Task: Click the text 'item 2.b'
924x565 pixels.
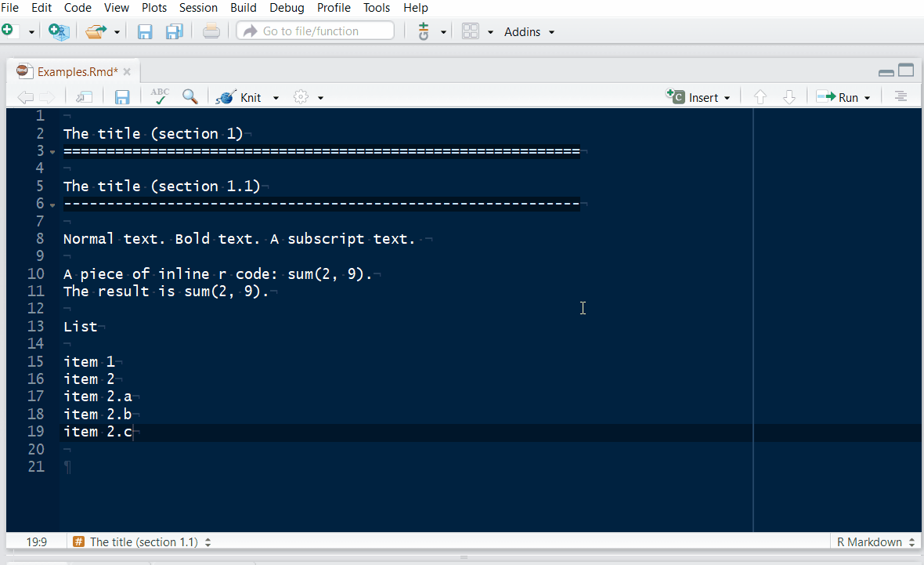Action: tap(98, 414)
